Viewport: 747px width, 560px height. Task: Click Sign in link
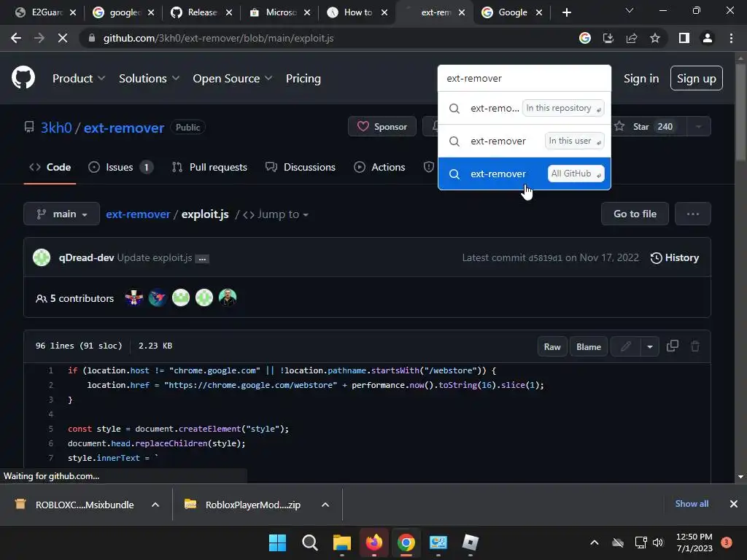click(x=641, y=78)
